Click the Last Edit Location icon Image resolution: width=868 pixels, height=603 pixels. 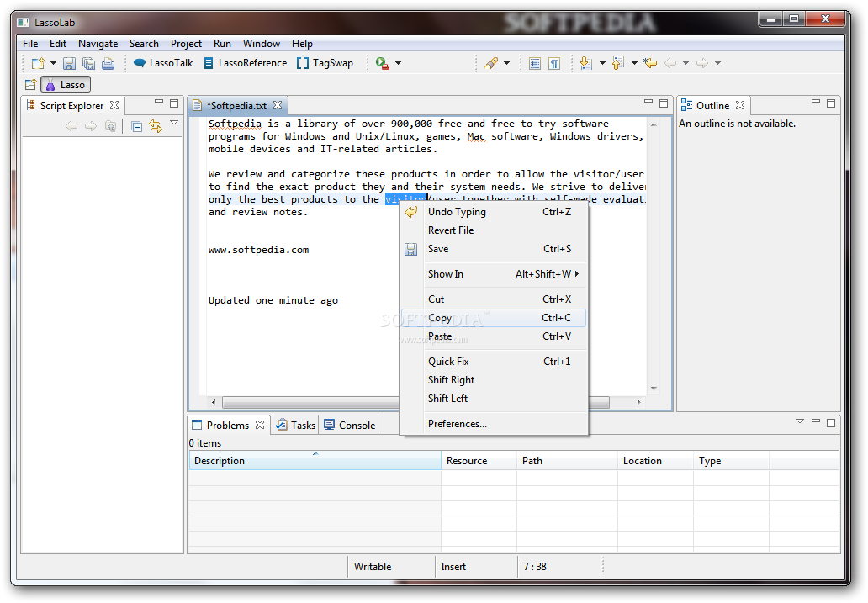[650, 63]
